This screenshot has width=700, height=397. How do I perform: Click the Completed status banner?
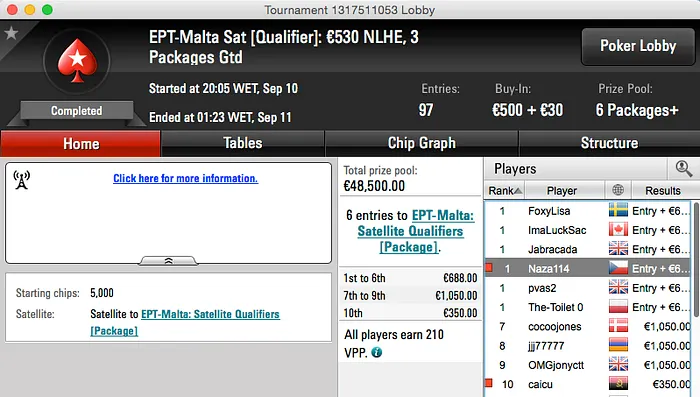pyautogui.click(x=76, y=111)
